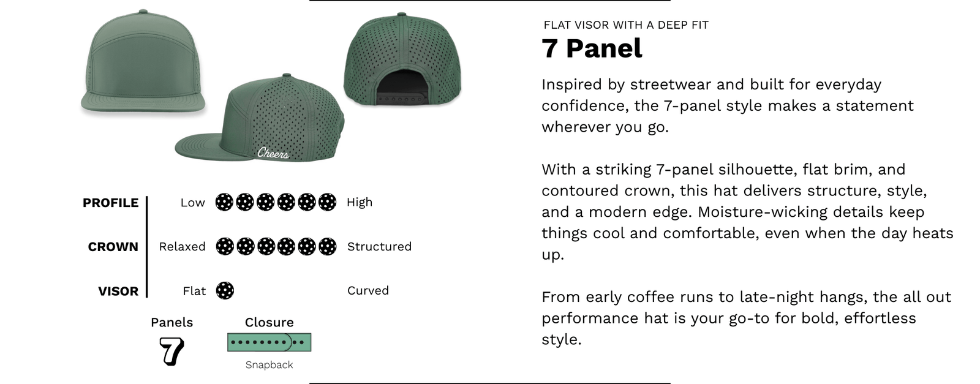This screenshot has height=384, width=980.
Task: Open the back-view hat image with snapback
Action: point(402,60)
